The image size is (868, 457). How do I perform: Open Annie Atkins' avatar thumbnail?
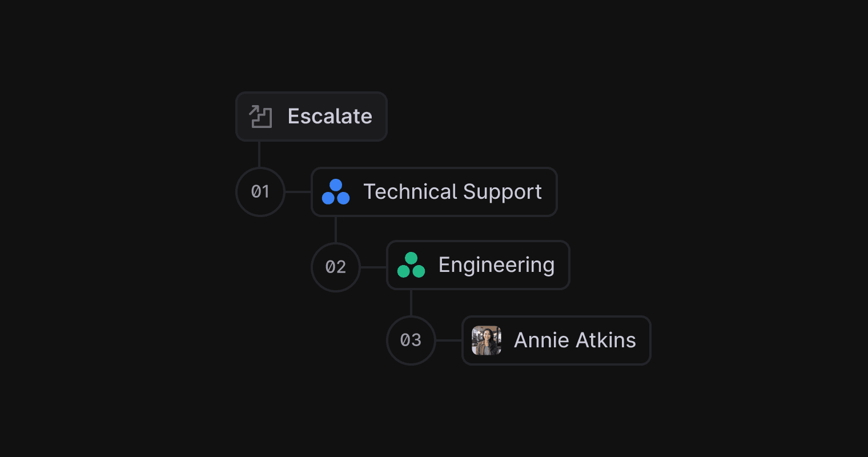click(x=486, y=340)
